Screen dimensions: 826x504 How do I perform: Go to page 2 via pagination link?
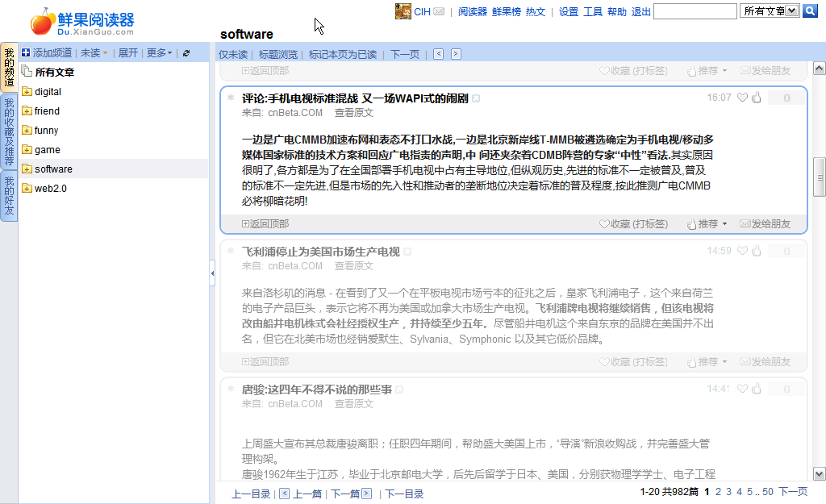tap(719, 490)
